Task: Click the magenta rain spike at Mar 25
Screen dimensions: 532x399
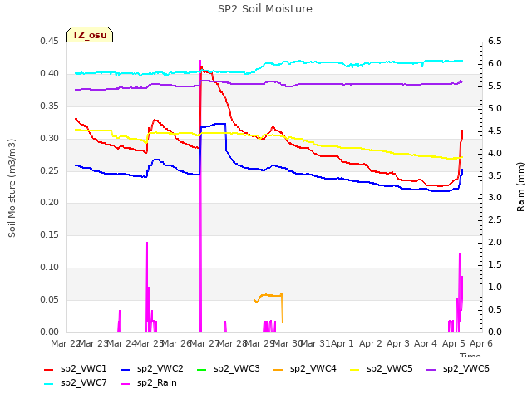Action: [147, 287]
